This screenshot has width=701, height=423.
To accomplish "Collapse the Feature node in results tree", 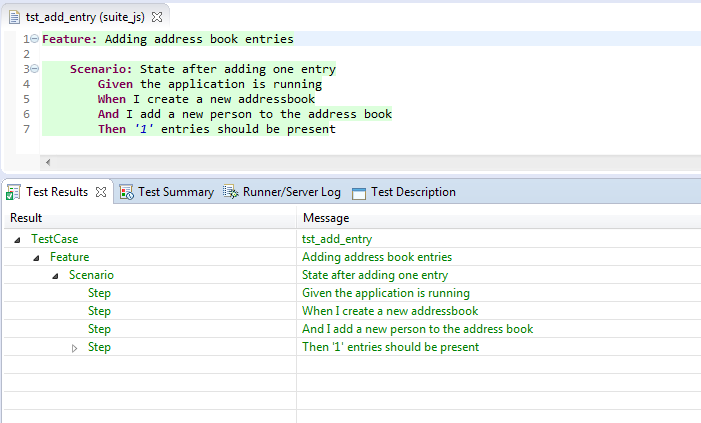I will point(36,258).
